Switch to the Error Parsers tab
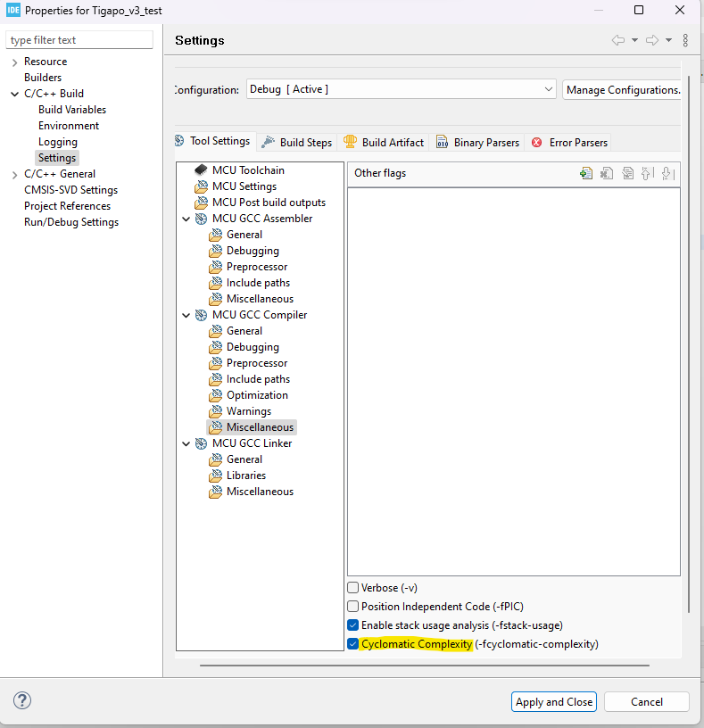Image resolution: width=704 pixels, height=728 pixels. click(x=569, y=142)
